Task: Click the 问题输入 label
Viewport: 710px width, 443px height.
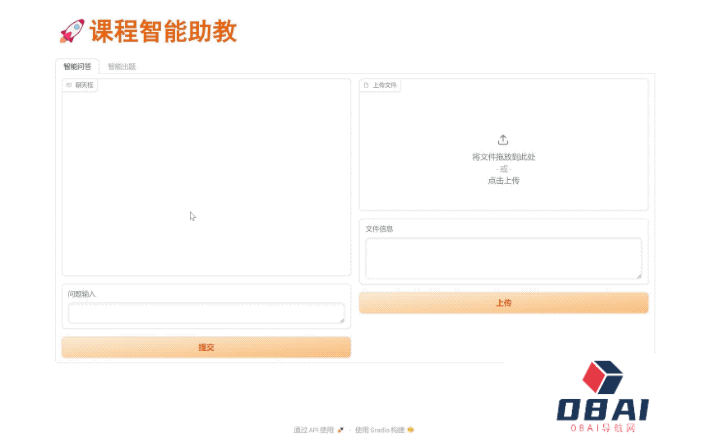Action: pyautogui.click(x=82, y=294)
